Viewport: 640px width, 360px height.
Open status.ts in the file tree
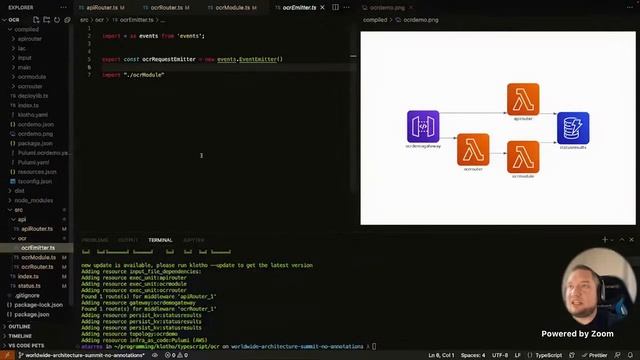coord(29,286)
